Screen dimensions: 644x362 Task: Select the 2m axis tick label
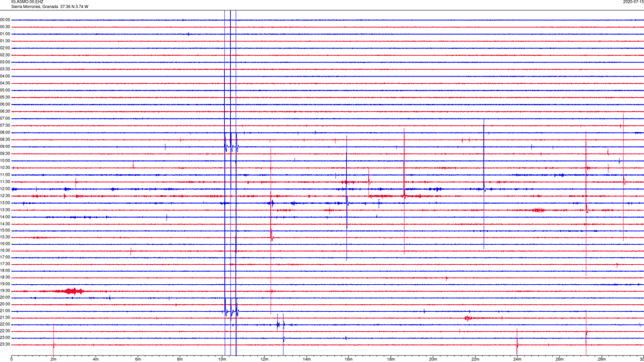click(54, 359)
